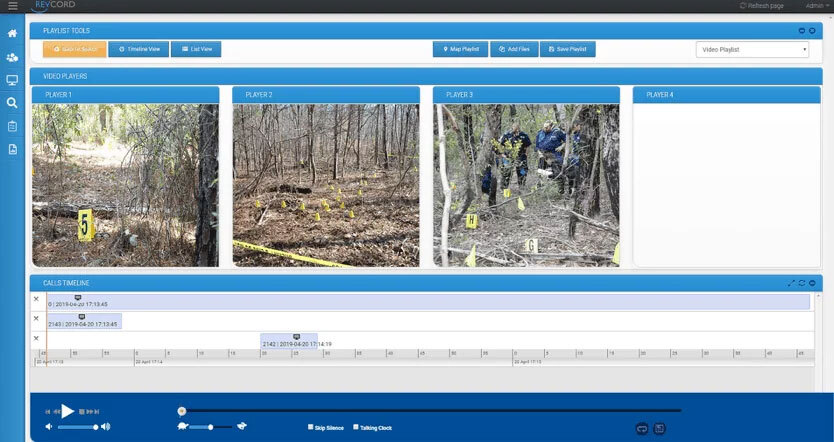The image size is (834, 442).
Task: Expand the Admin user menu
Action: [x=817, y=6]
